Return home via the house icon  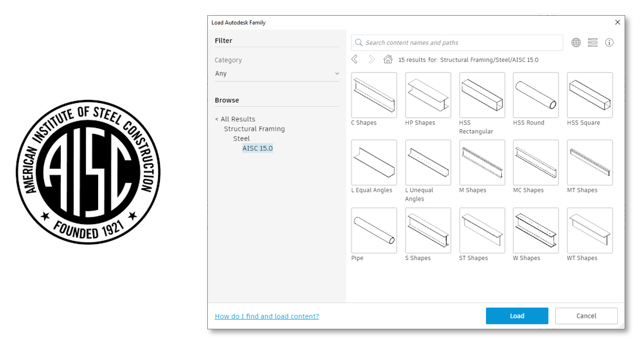click(388, 59)
